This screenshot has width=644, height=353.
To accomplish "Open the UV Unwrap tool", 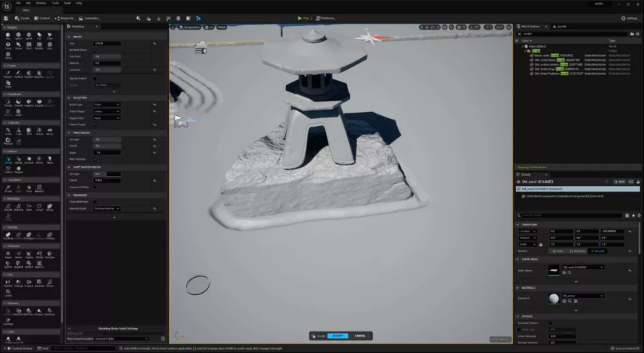I will [x=19, y=284].
